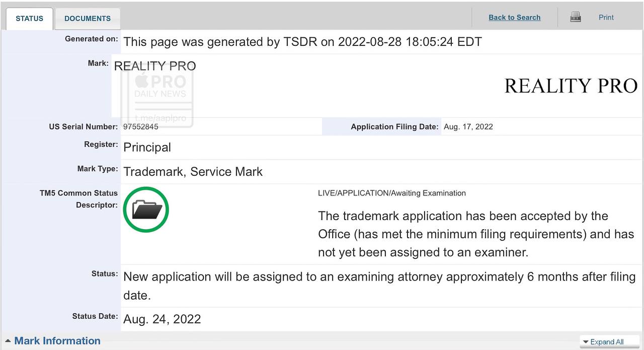Click the t.me/aaplpro watermark text
The width and height of the screenshot is (644, 350).
pos(160,119)
